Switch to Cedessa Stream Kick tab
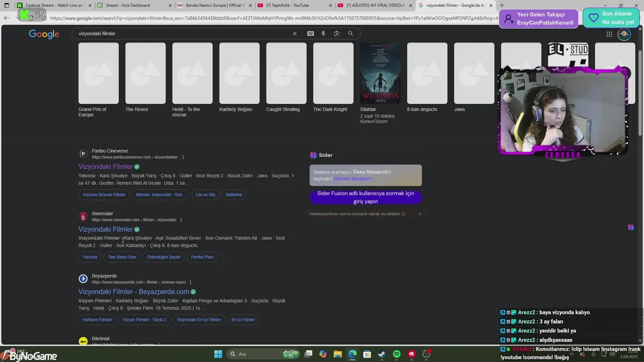This screenshot has height=362, width=644. pos(55,6)
